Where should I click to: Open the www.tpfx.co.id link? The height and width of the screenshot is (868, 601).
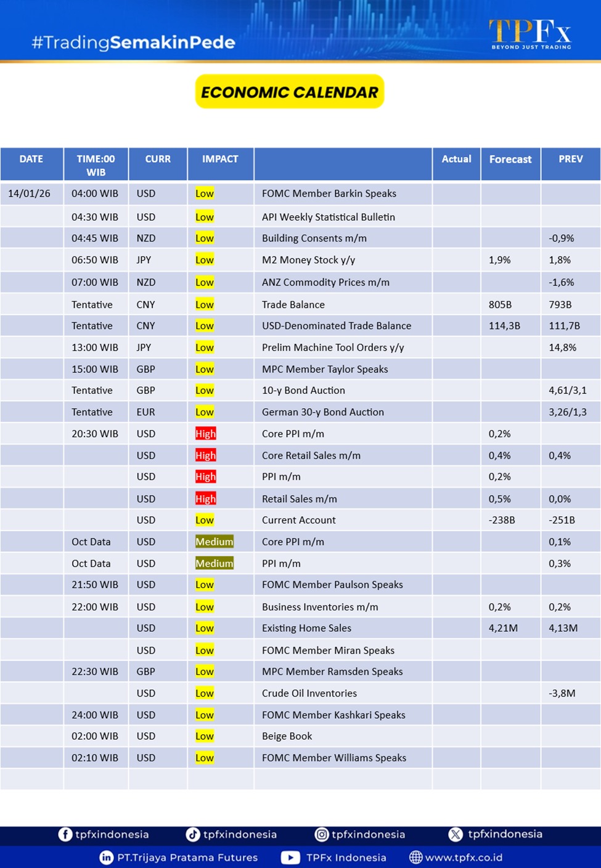coord(464,858)
